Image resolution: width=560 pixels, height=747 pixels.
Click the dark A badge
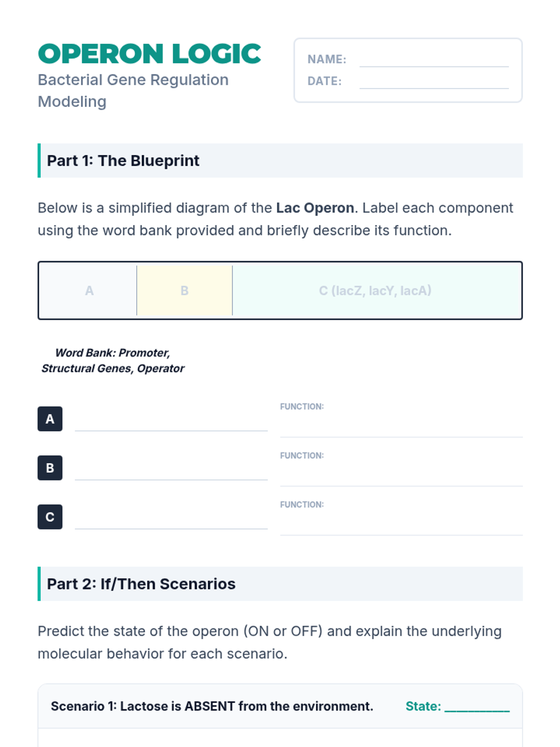click(50, 419)
